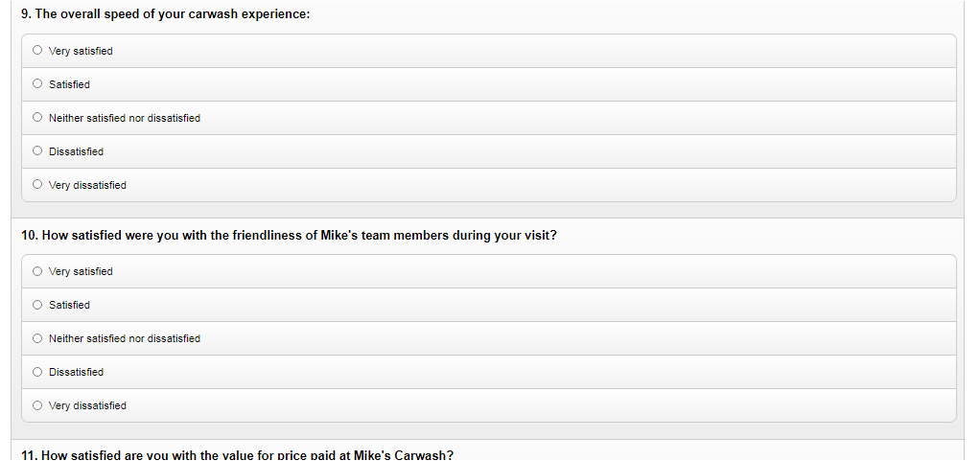The image size is (980, 461).
Task: Select 'Satisfied' radio for question 9
Action: 37,84
